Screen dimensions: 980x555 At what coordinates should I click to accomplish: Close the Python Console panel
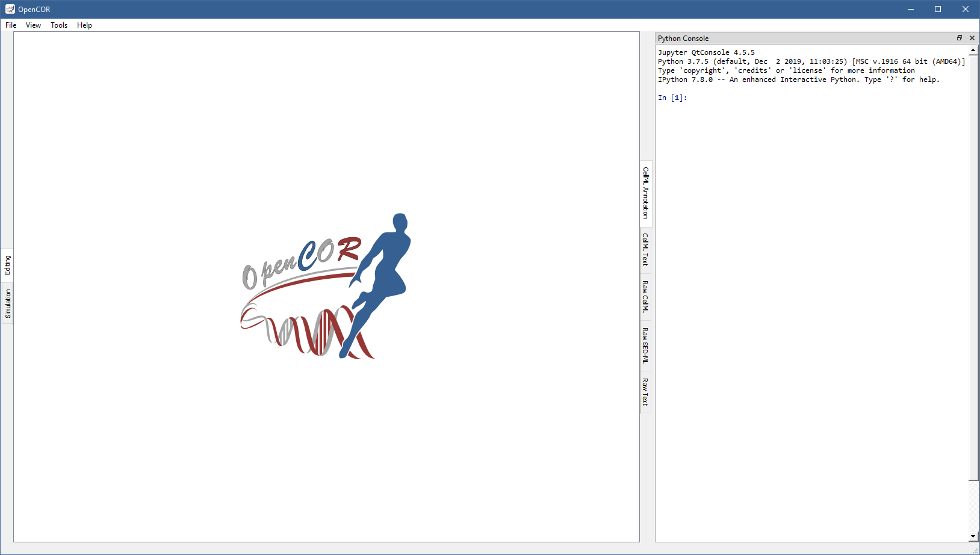pyautogui.click(x=972, y=38)
